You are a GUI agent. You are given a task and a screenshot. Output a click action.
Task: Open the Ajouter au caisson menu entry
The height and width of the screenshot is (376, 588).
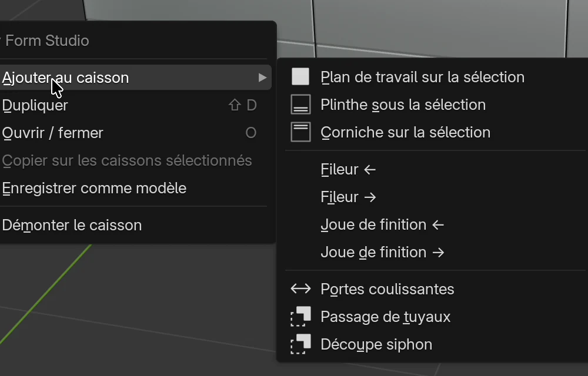tap(135, 78)
